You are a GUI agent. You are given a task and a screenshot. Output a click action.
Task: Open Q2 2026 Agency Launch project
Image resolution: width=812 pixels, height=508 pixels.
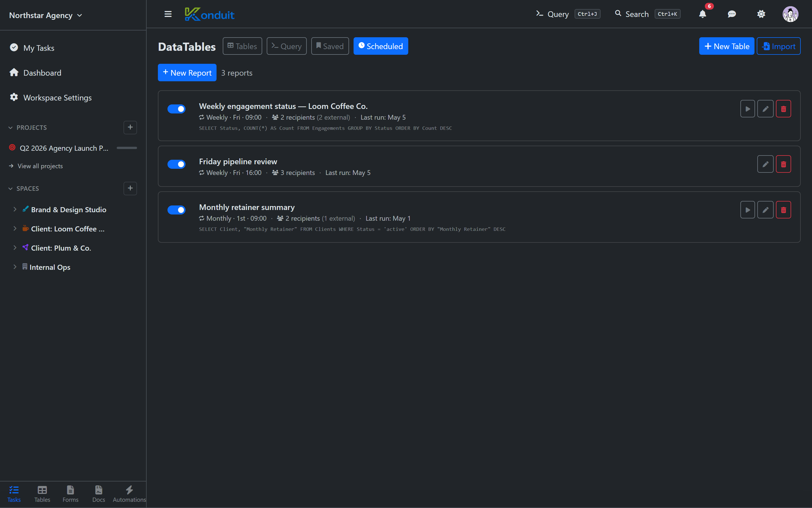[x=64, y=148]
